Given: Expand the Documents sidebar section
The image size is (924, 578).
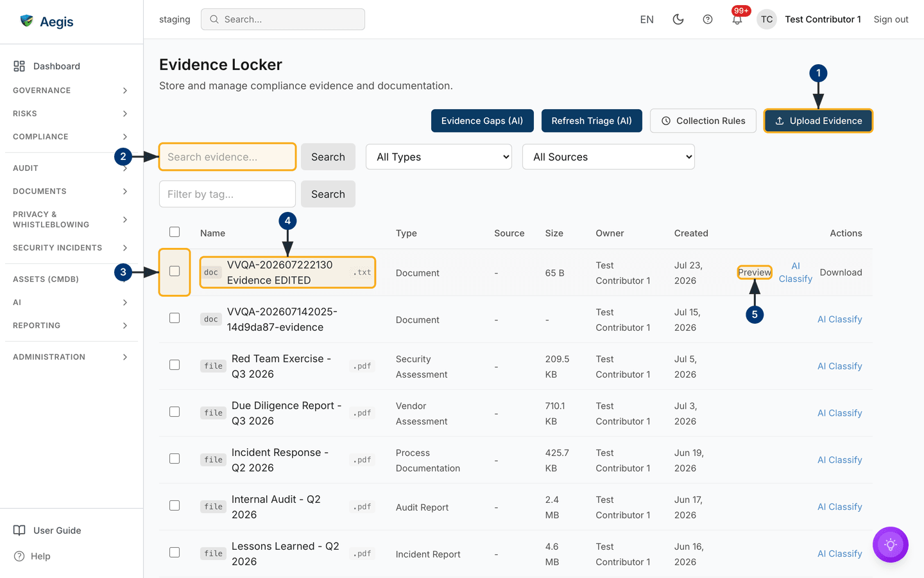Looking at the screenshot, I should (71, 191).
